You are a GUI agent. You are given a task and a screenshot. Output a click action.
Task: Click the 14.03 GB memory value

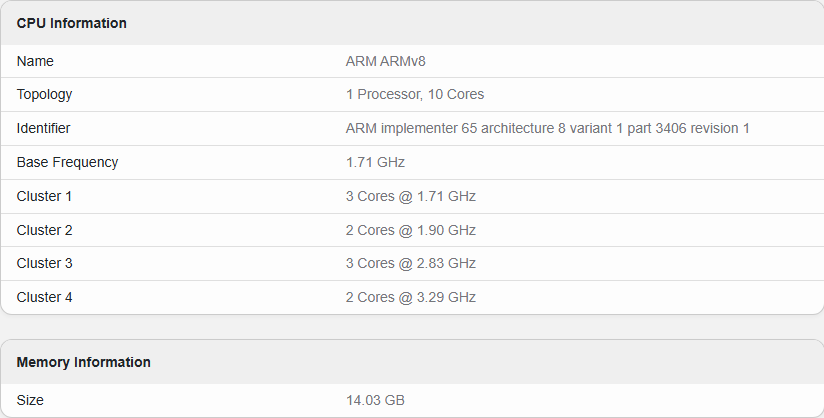[375, 400]
